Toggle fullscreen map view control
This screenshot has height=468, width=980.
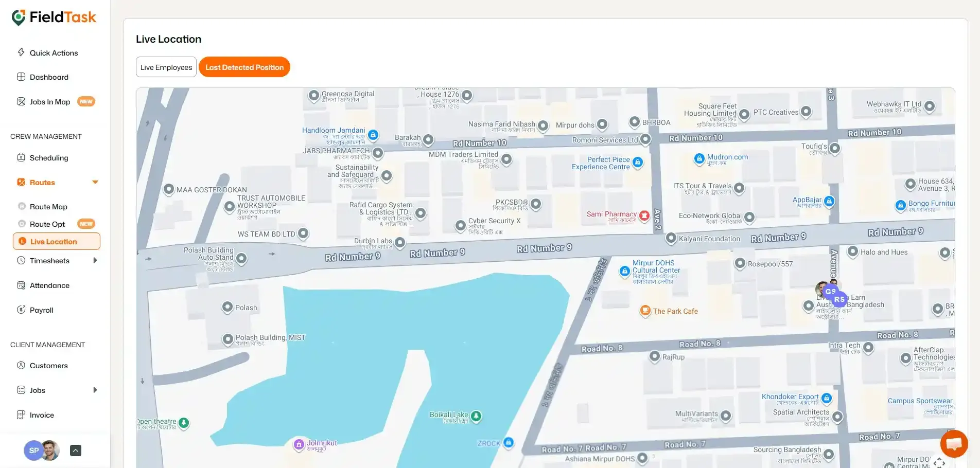pos(939,462)
